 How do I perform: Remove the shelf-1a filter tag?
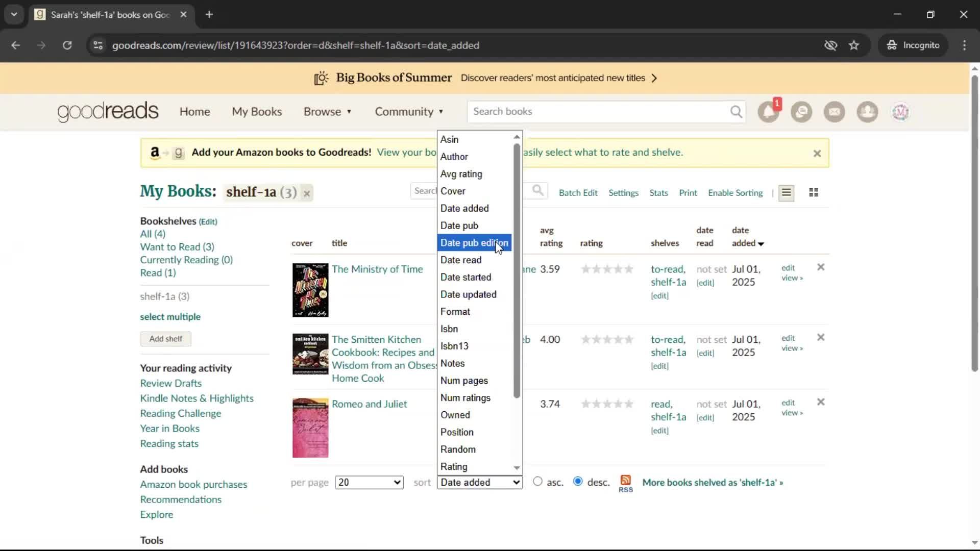[307, 193]
